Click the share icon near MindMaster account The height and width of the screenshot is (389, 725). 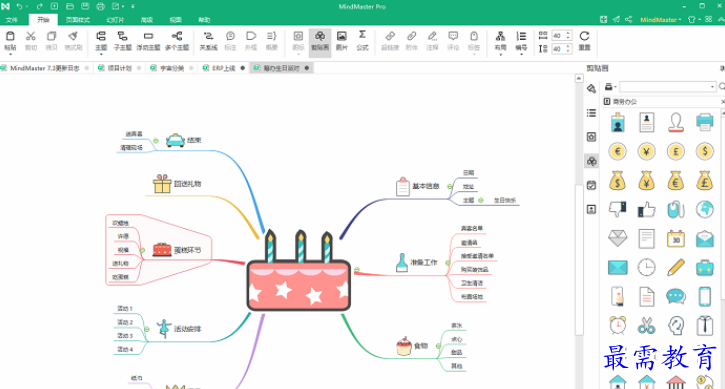[629, 19]
